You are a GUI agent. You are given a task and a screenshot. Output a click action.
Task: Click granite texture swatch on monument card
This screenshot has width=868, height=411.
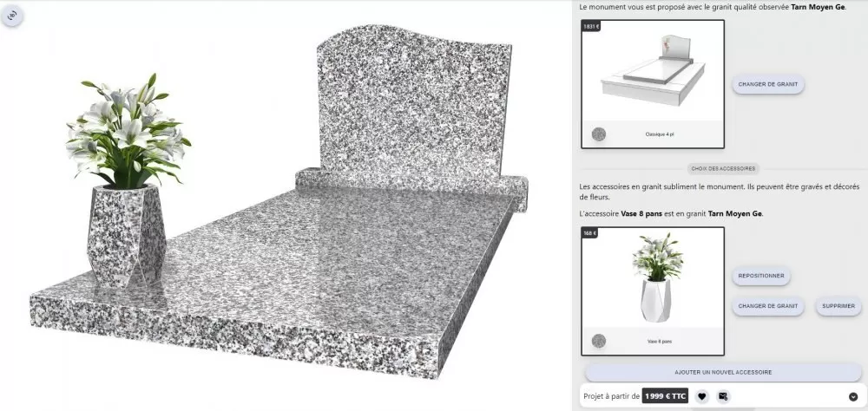pos(599,134)
